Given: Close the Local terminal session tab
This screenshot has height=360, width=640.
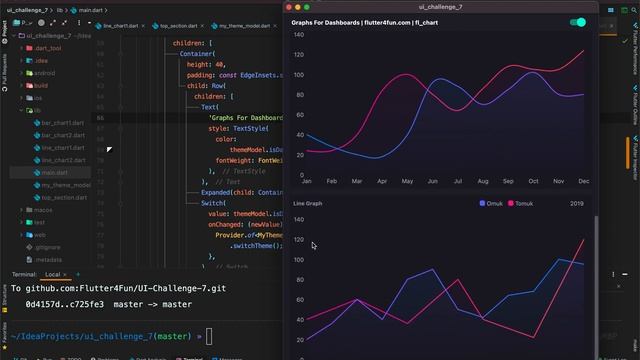Looking at the screenshot, I should pos(64,275).
